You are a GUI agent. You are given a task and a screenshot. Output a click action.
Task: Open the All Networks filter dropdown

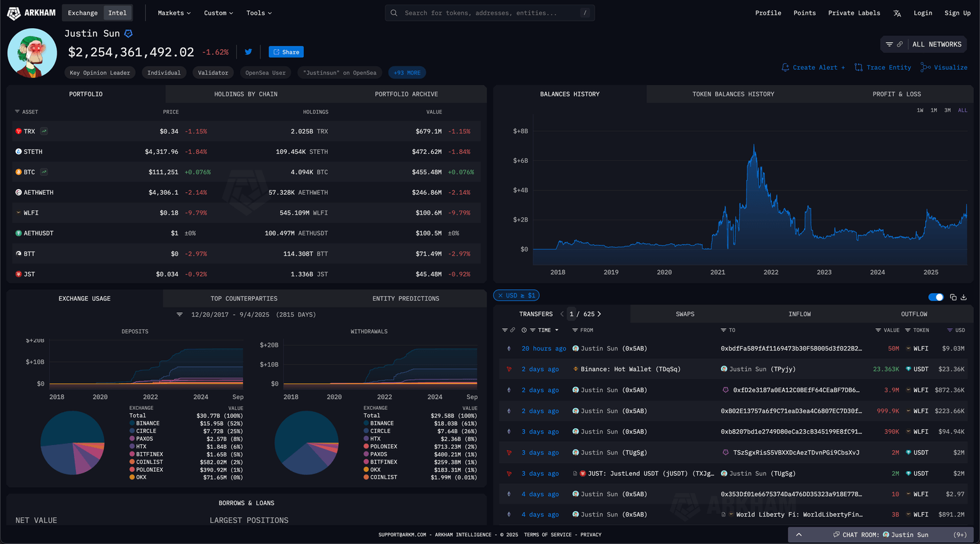(923, 44)
